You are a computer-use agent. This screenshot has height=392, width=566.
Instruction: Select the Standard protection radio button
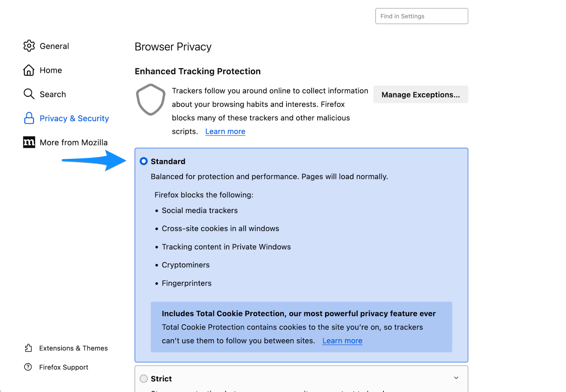click(144, 161)
